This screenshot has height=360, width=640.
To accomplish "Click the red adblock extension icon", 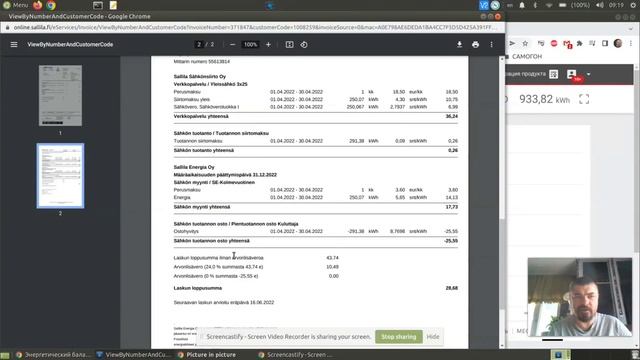I will (554, 43).
